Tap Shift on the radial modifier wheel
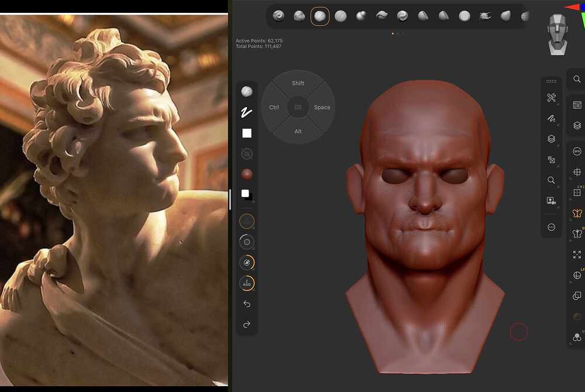The height and width of the screenshot is (392, 585). click(x=298, y=83)
